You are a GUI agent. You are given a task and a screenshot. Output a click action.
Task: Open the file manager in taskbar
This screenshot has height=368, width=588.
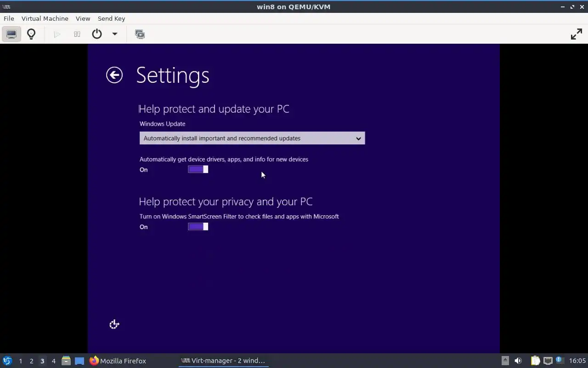pyautogui.click(x=66, y=361)
